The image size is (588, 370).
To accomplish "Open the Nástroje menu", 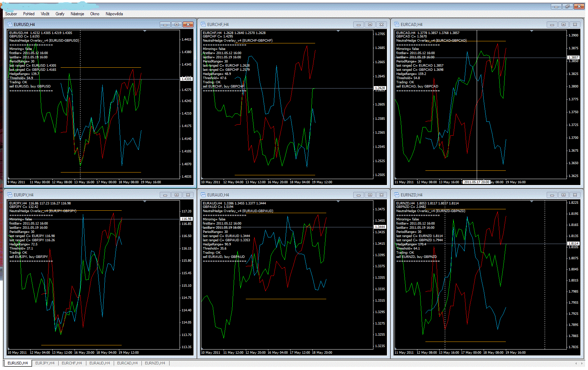I will click(x=77, y=14).
